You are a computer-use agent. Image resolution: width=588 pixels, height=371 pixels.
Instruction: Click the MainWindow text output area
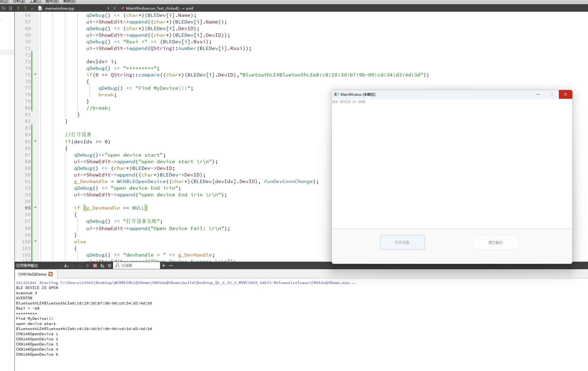(452, 164)
